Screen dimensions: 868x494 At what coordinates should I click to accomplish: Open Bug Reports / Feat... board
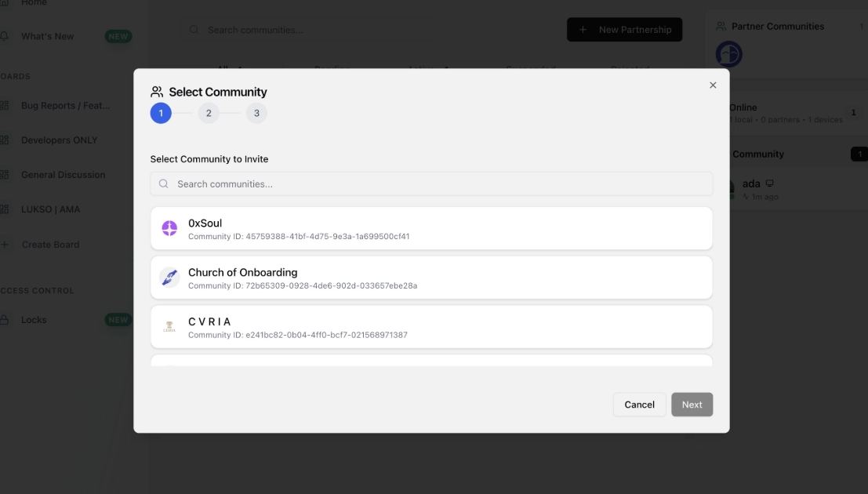[65, 106]
